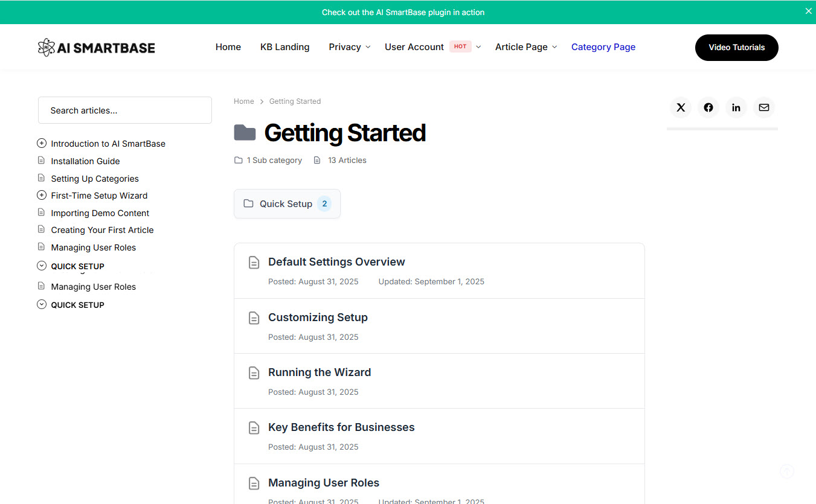Open Setting Up Categories in the sidebar
This screenshot has height=504, width=816.
[95, 179]
